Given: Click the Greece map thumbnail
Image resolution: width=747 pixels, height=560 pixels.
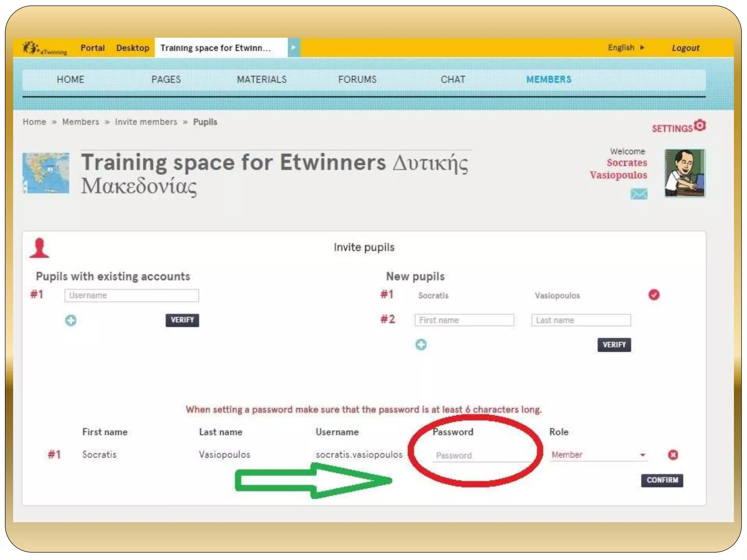Looking at the screenshot, I should coord(46,173).
